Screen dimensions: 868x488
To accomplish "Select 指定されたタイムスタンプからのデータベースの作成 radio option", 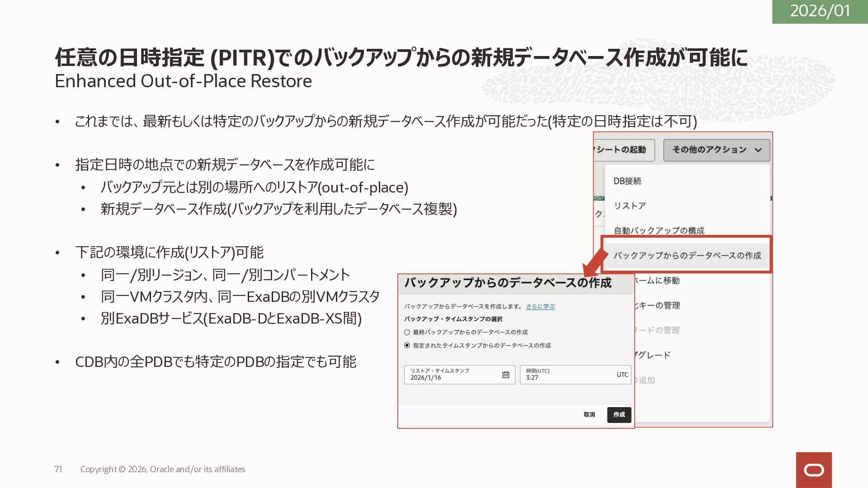I will [x=407, y=346].
